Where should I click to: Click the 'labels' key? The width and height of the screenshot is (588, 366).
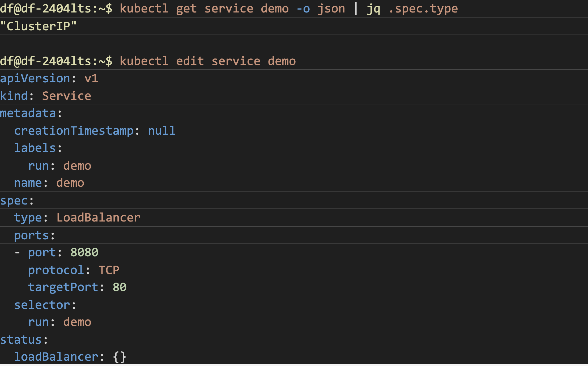[x=35, y=148]
